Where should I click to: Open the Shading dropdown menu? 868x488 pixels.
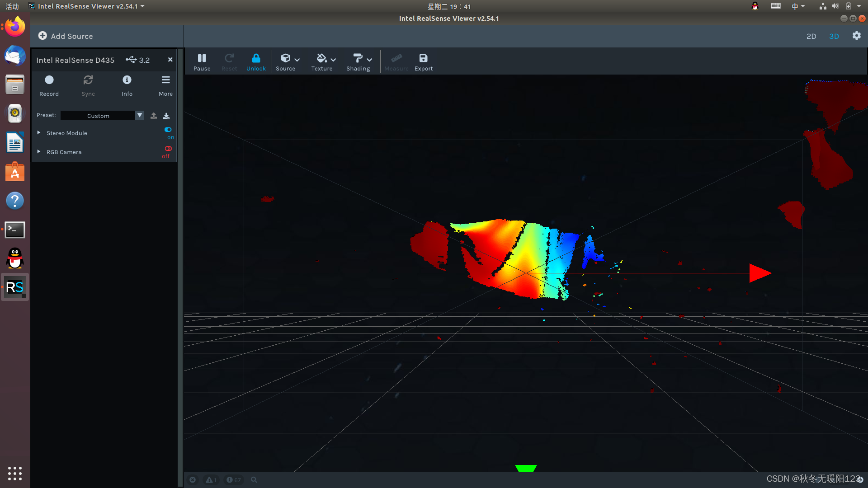click(x=359, y=62)
